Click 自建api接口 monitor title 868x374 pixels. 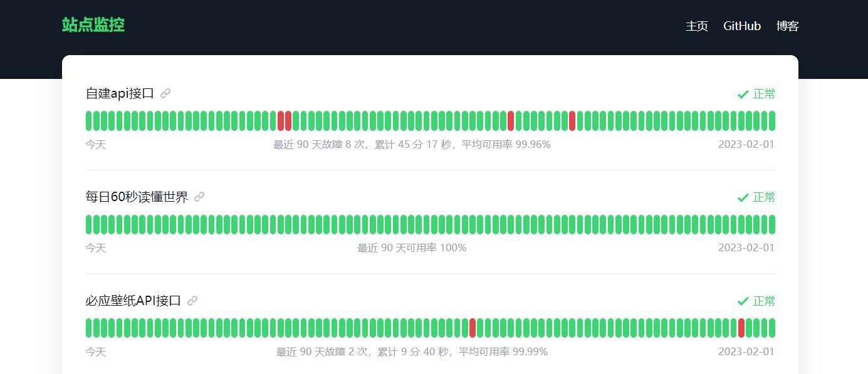120,93
